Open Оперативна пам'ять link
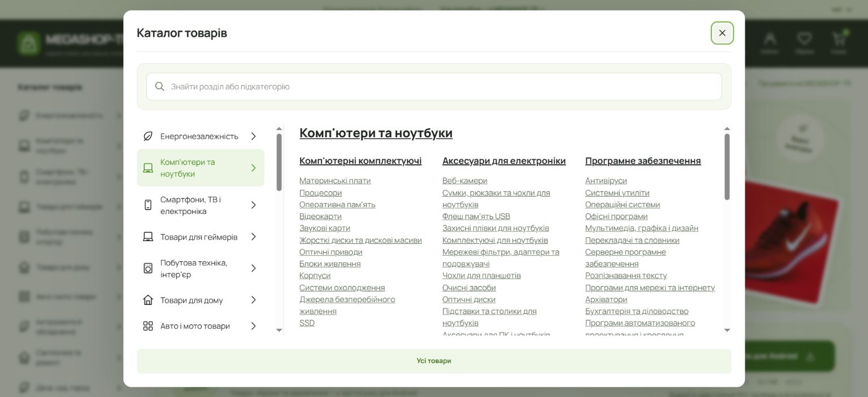Image resolution: width=868 pixels, height=397 pixels. pos(337,204)
